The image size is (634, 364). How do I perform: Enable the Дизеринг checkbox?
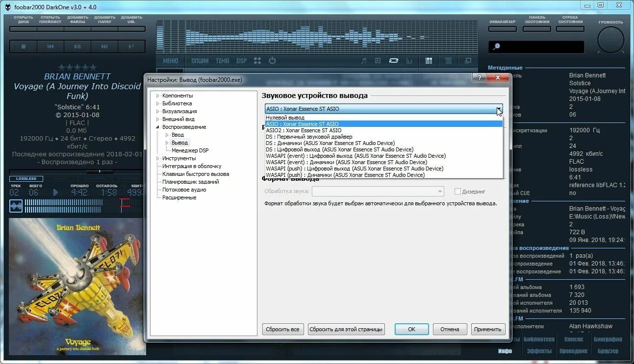click(458, 191)
